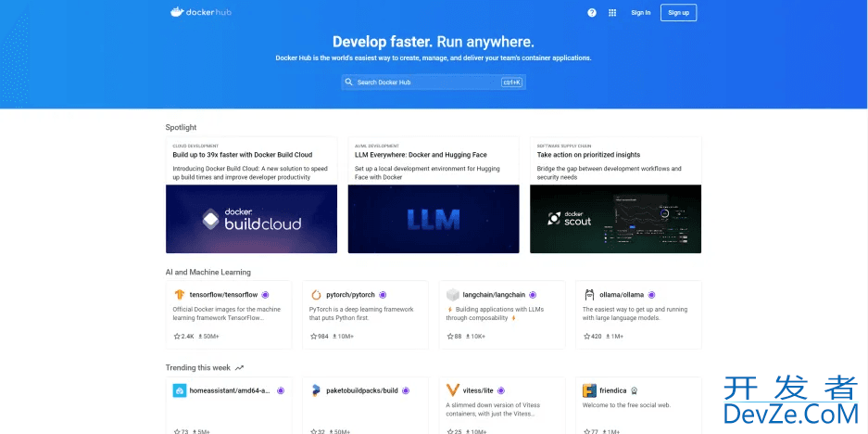The height and width of the screenshot is (434, 868).
Task: Focus the Search Docker Hub field
Action: (434, 82)
